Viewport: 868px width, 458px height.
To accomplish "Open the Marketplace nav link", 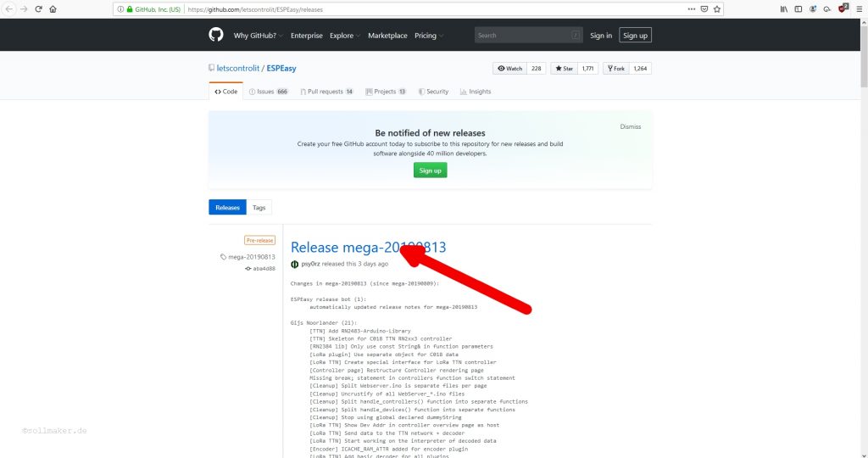I will coord(387,36).
